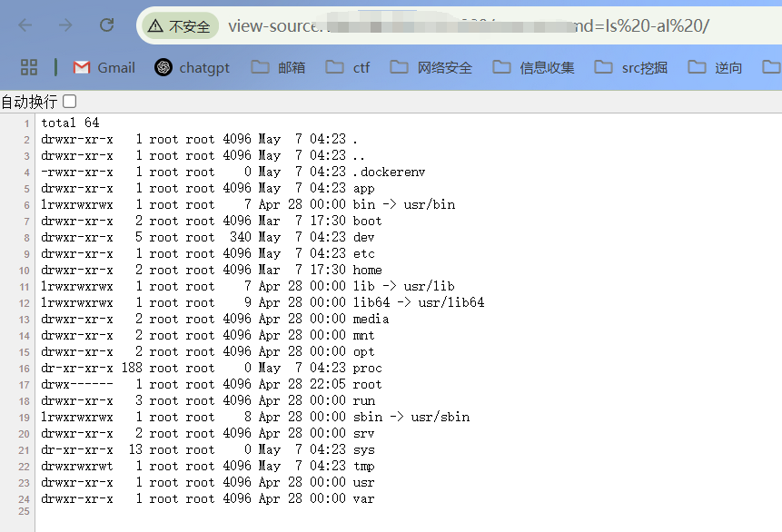The width and height of the screenshot is (782, 532).
Task: Click the 'usr' directory name on line 23
Action: tap(363, 483)
